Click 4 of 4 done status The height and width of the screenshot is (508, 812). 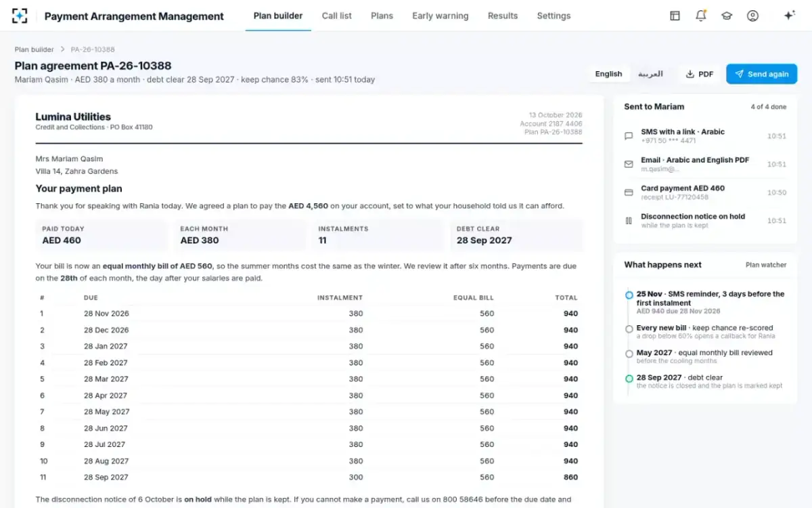(x=769, y=107)
